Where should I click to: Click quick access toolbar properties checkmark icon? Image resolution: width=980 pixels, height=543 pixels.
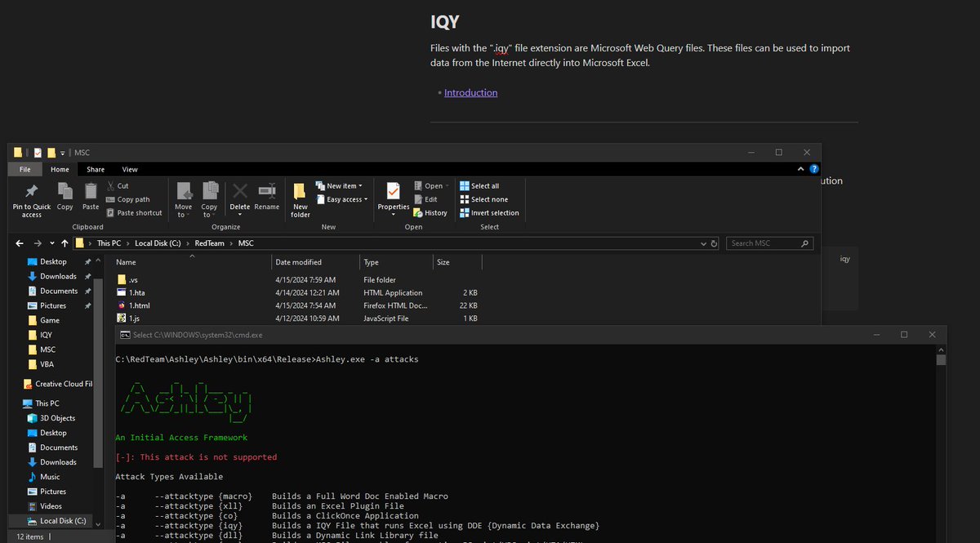pyautogui.click(x=38, y=153)
